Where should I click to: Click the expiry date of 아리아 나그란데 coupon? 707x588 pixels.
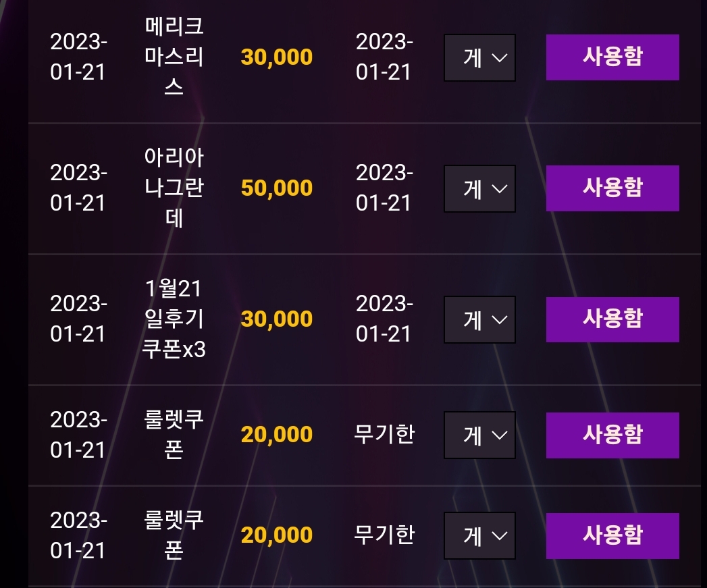point(384,188)
